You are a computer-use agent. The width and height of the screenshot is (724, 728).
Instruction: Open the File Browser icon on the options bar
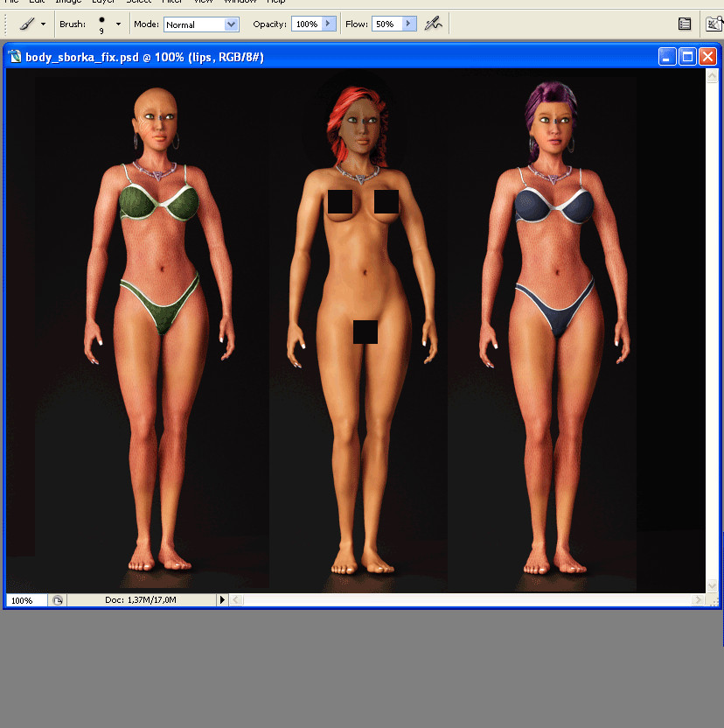714,24
